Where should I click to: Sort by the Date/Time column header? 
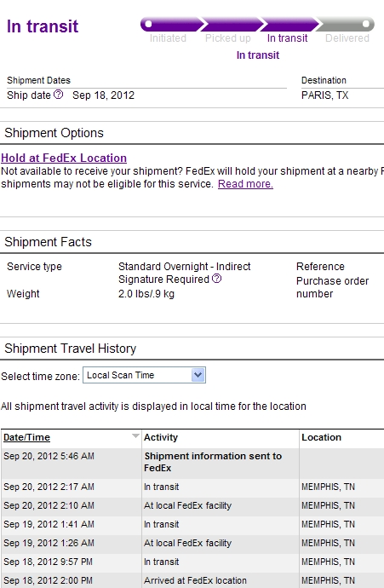click(26, 437)
